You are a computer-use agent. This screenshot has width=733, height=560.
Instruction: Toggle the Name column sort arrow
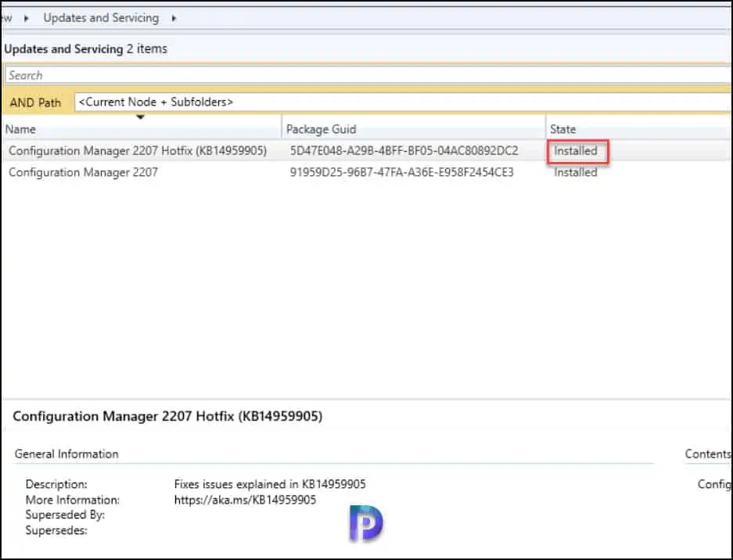pos(140,117)
